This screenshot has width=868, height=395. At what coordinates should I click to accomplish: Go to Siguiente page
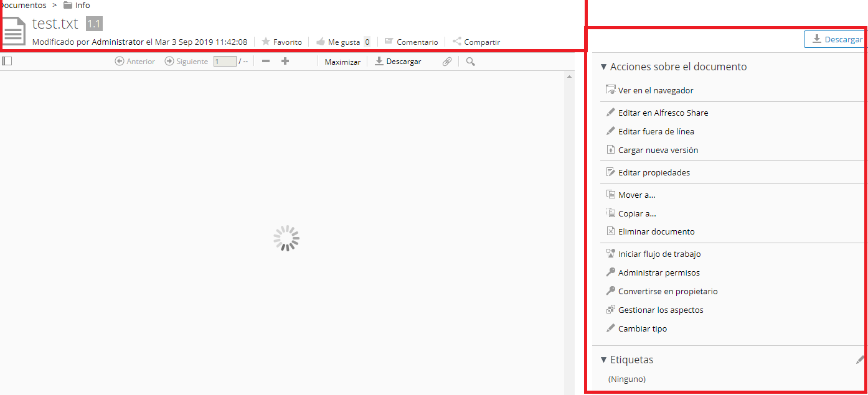(x=186, y=62)
